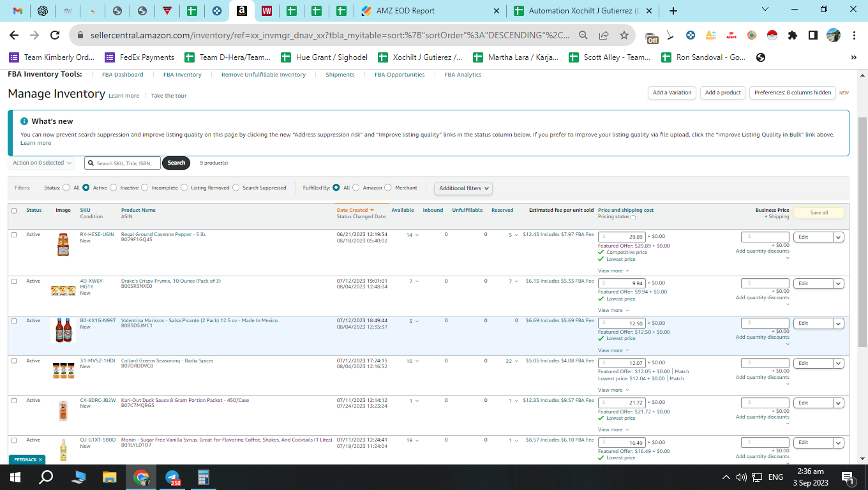The height and width of the screenshot is (490, 868).
Task: Click the 'Add a product' button
Action: pos(723,93)
